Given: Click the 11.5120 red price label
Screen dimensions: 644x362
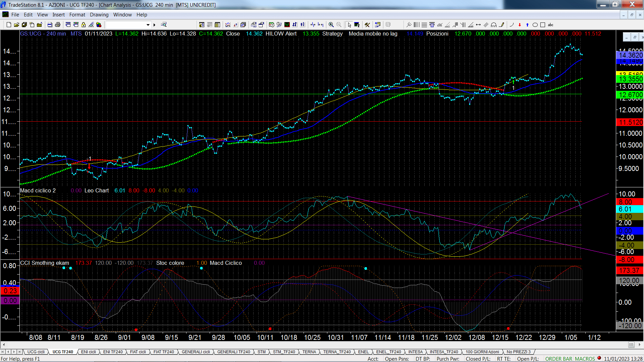Looking at the screenshot, I should pos(630,122).
